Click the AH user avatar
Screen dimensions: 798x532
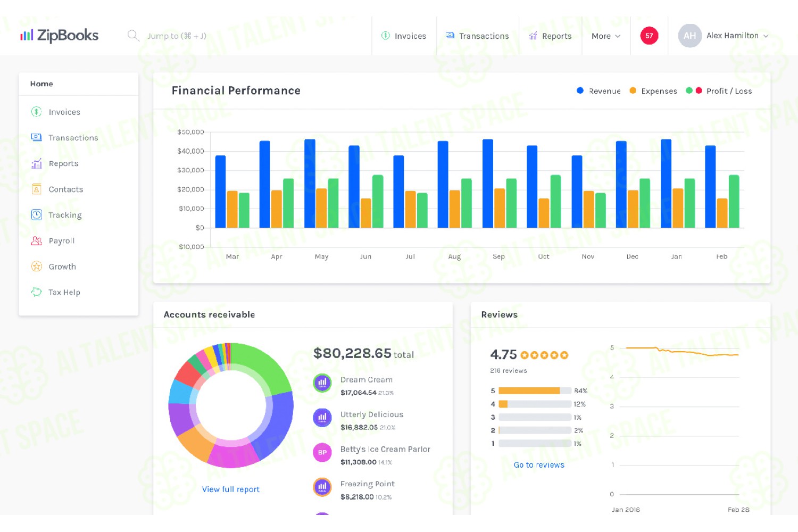point(689,36)
